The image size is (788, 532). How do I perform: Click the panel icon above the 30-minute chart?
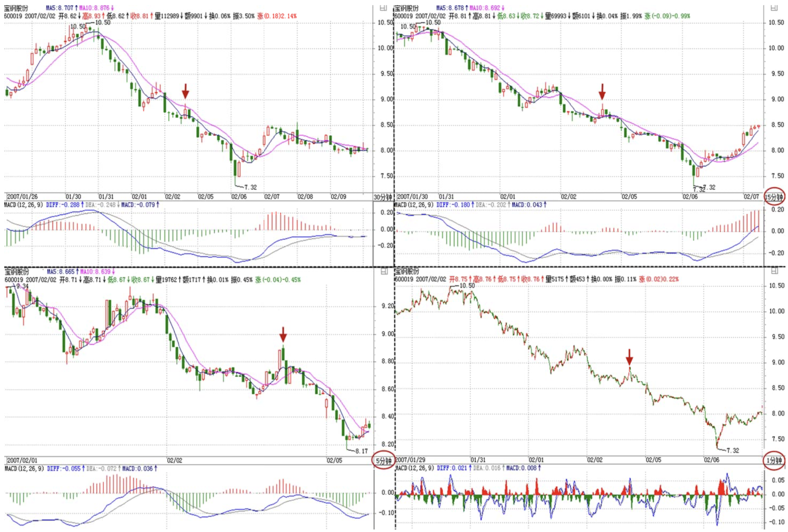pyautogui.click(x=383, y=8)
